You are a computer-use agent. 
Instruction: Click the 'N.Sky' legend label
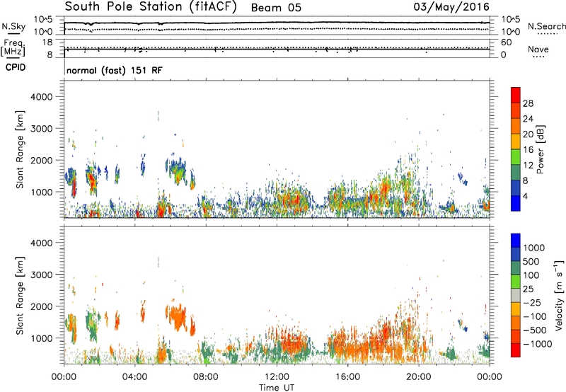pos(13,26)
